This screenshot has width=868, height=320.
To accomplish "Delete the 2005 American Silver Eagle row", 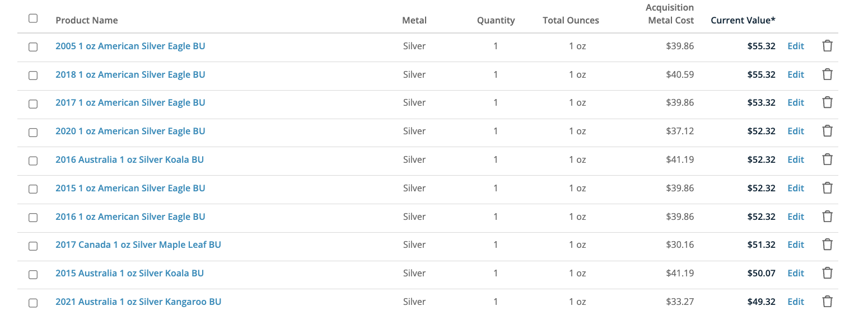I will [827, 46].
